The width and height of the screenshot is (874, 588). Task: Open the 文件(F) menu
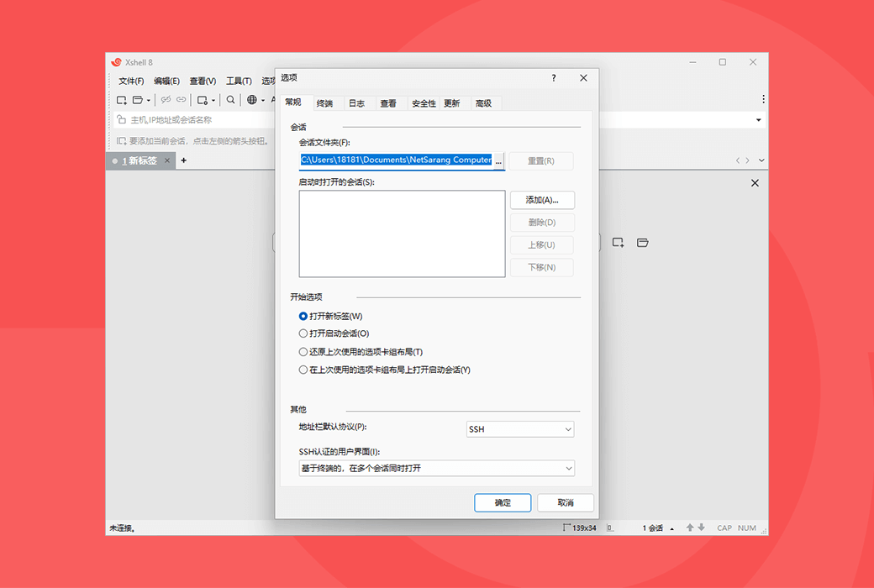(131, 81)
